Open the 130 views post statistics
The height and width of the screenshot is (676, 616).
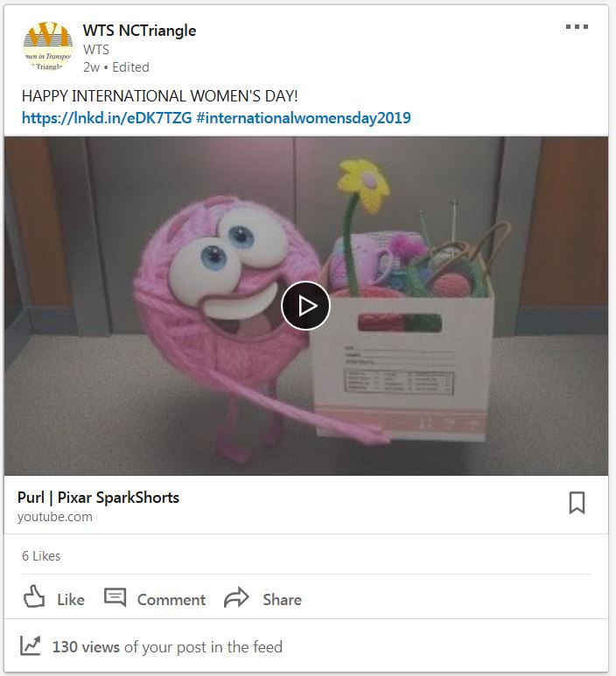click(167, 647)
